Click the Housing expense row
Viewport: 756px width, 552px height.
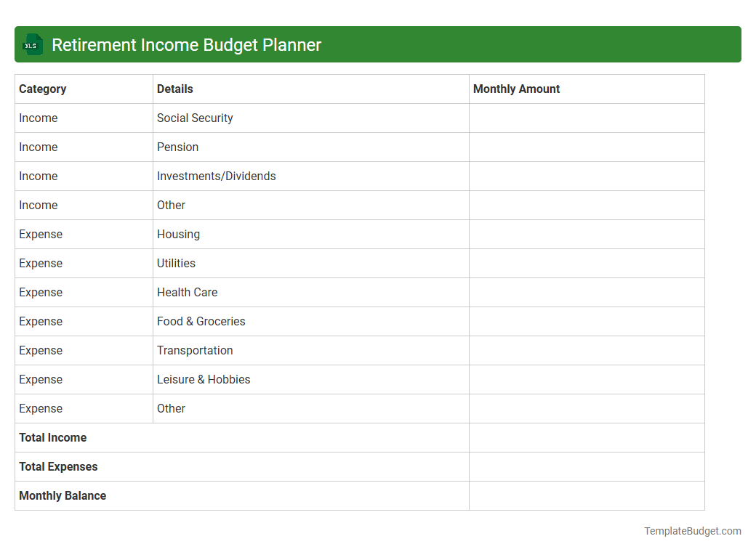click(178, 234)
